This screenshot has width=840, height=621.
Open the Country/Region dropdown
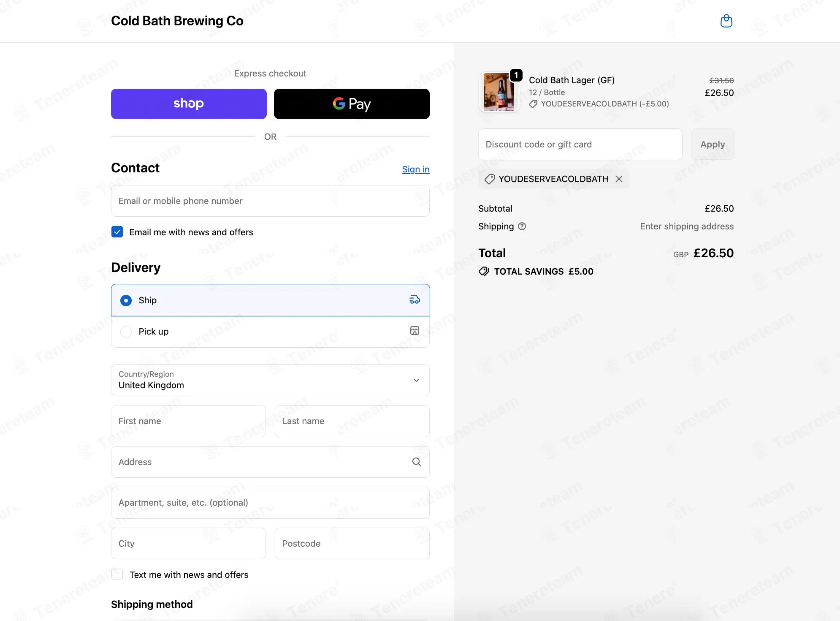(x=270, y=380)
